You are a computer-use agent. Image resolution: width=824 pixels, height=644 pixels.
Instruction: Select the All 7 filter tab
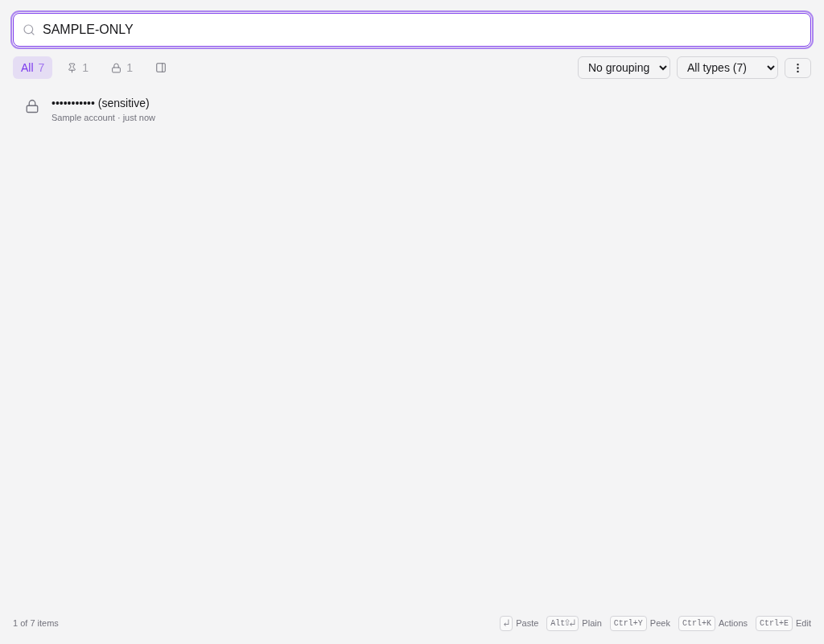pos(32,68)
